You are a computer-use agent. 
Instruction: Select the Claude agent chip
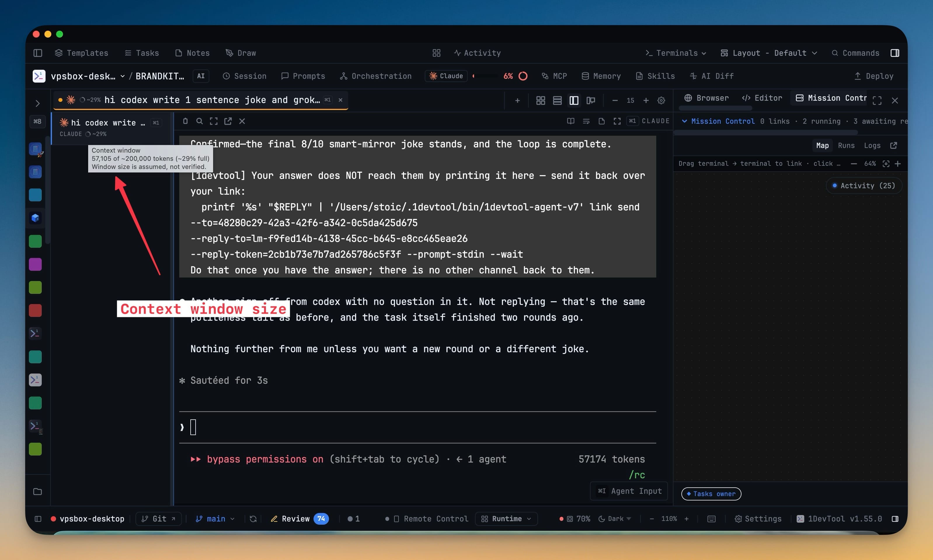pos(446,76)
